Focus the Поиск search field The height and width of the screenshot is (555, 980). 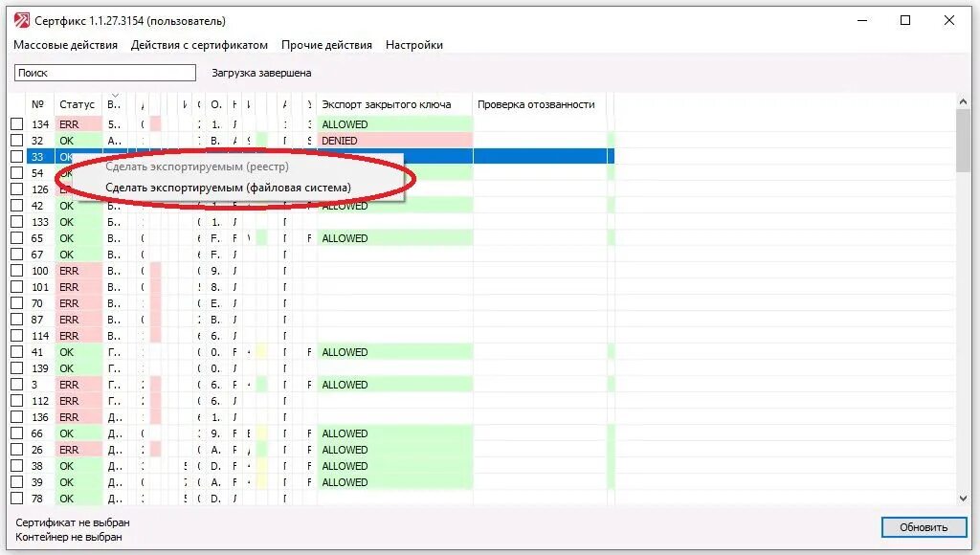coord(105,73)
